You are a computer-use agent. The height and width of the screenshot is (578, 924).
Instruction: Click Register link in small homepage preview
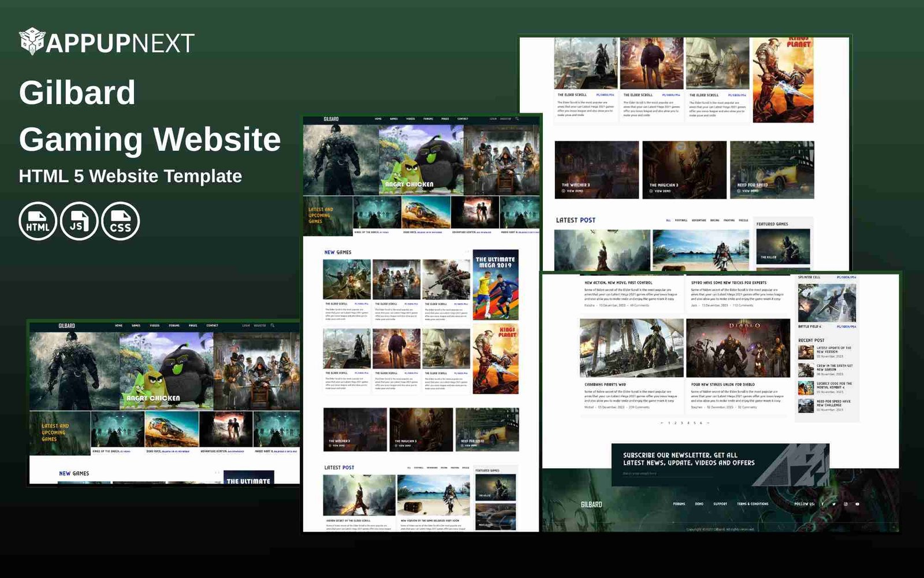click(x=260, y=325)
